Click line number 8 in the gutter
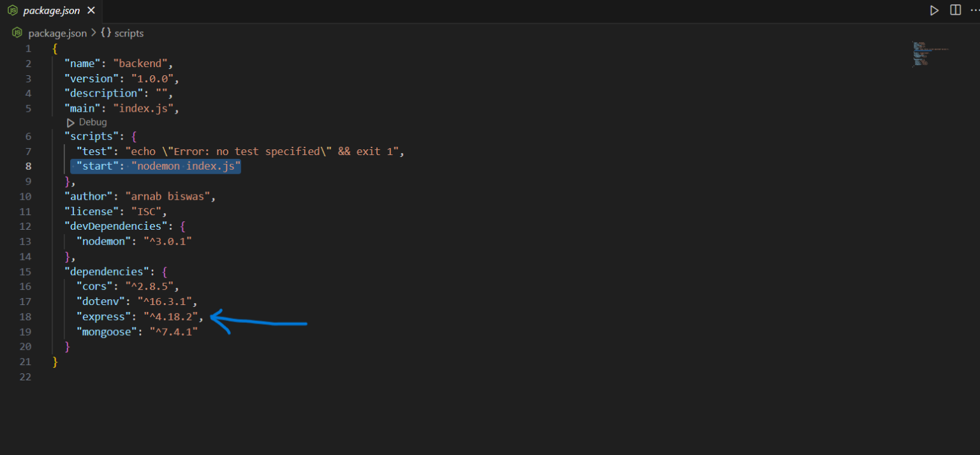 (27, 167)
